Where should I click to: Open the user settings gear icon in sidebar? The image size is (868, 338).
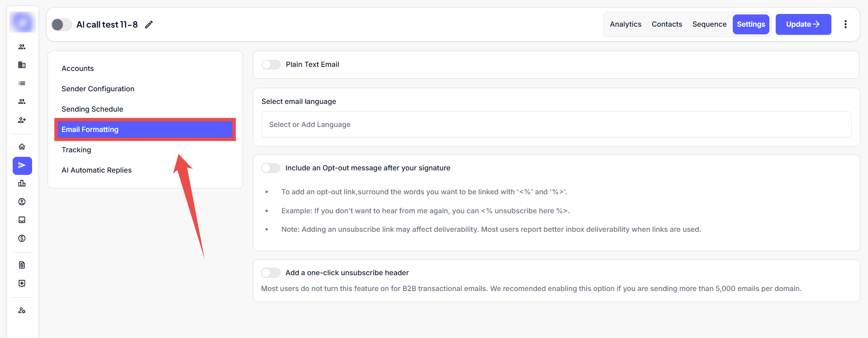[x=22, y=310]
